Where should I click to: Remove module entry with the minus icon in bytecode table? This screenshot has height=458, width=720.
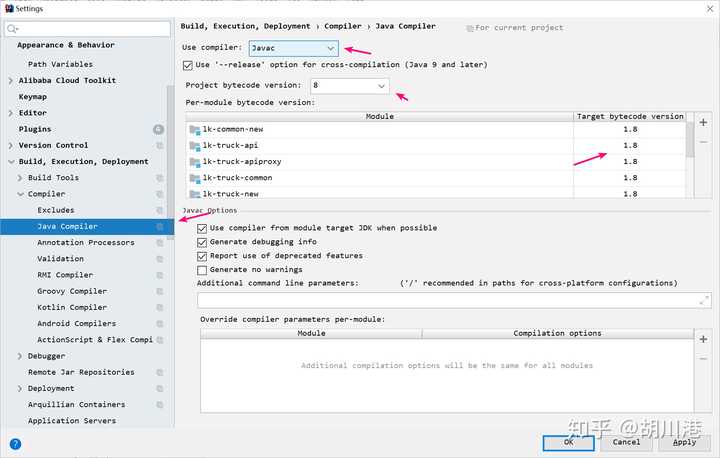(703, 142)
